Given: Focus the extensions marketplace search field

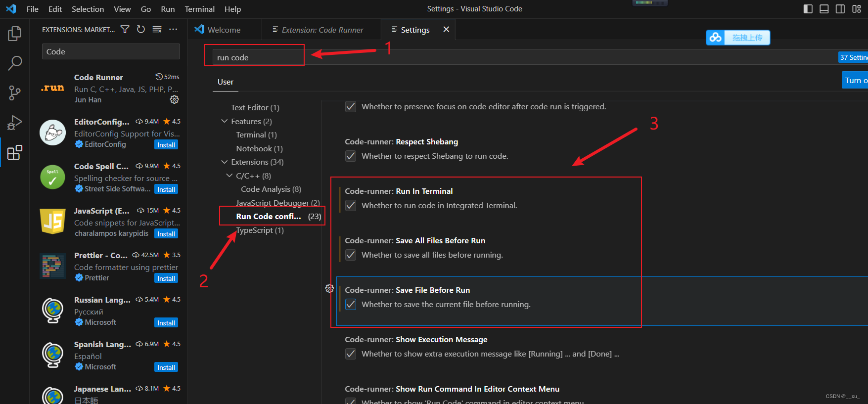Looking at the screenshot, I should click(x=111, y=51).
